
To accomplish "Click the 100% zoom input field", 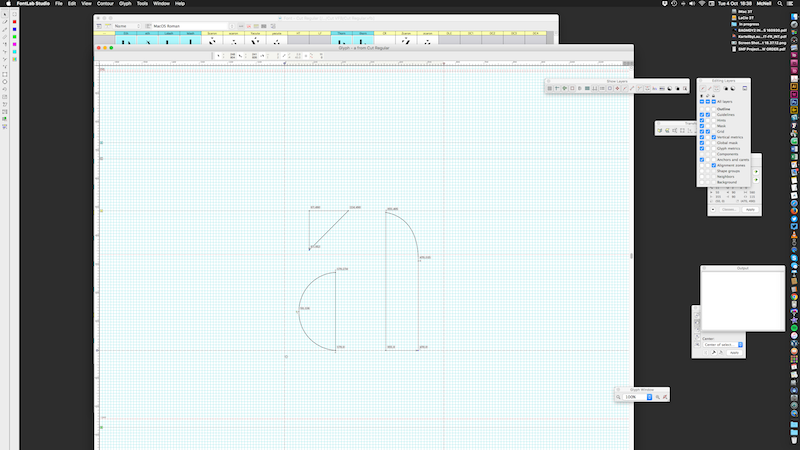I will pyautogui.click(x=635, y=397).
